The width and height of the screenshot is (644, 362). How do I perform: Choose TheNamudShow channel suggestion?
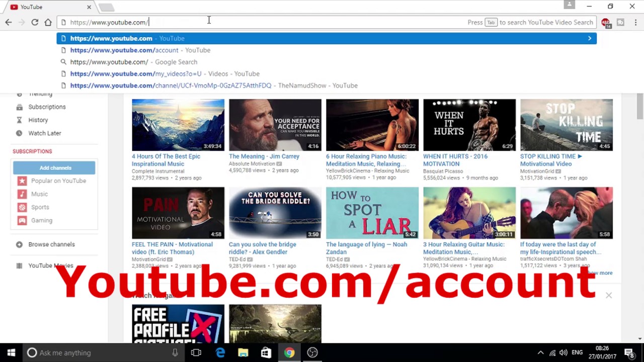(326, 85)
